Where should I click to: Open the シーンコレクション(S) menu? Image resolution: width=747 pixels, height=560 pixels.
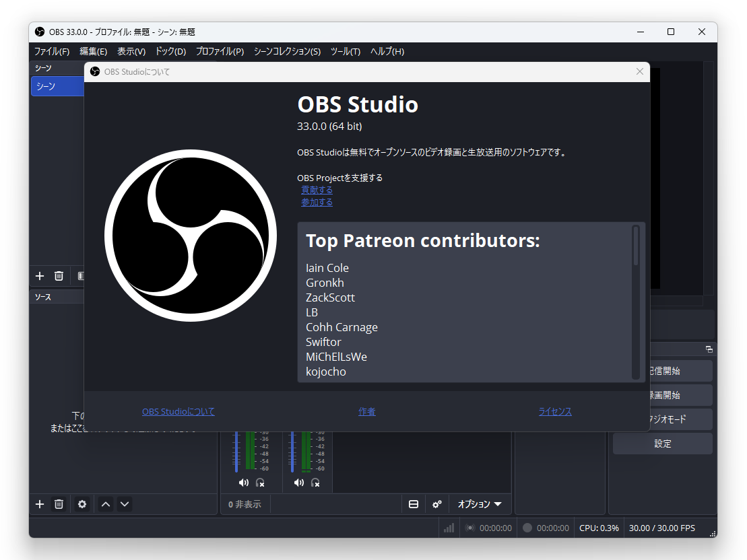coord(287,51)
